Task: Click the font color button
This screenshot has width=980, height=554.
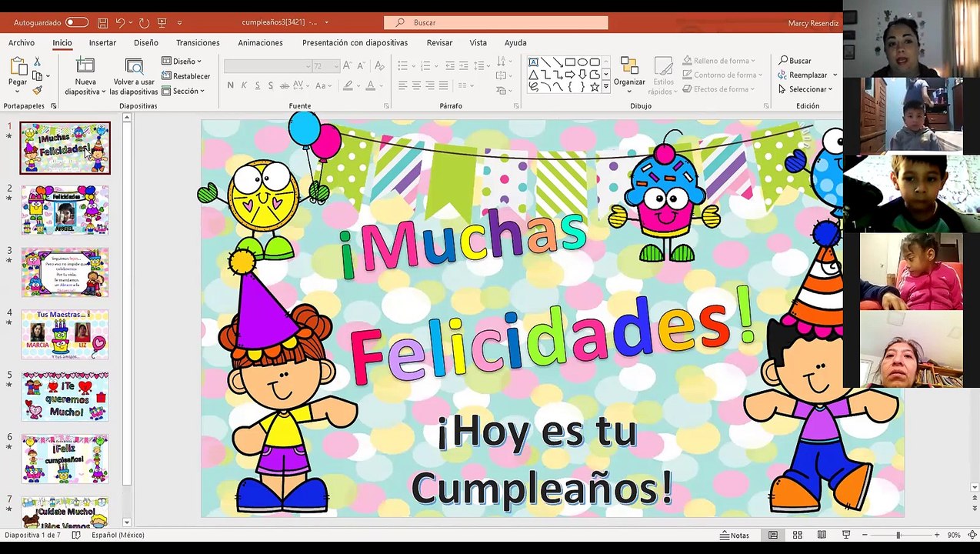Action: pyautogui.click(x=371, y=85)
